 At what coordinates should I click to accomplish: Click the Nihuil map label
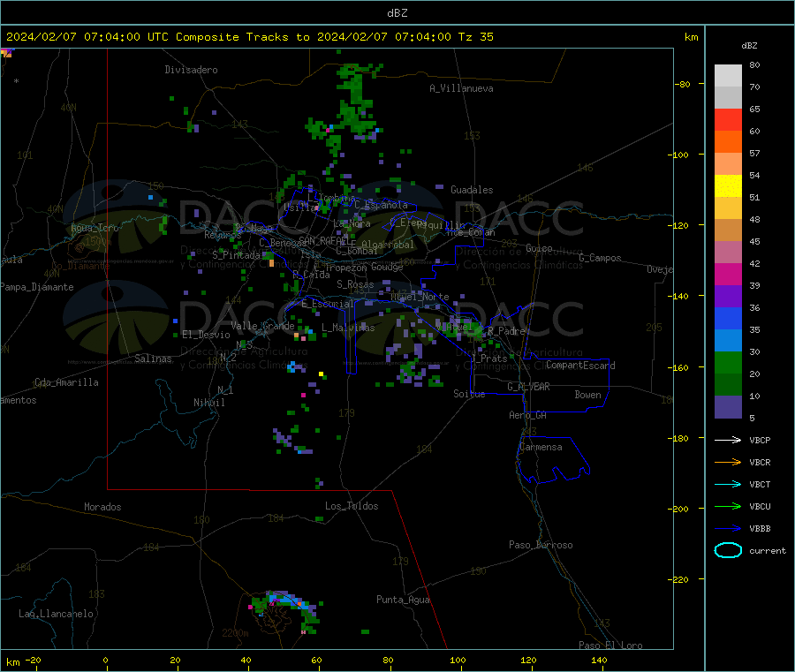[x=208, y=403]
